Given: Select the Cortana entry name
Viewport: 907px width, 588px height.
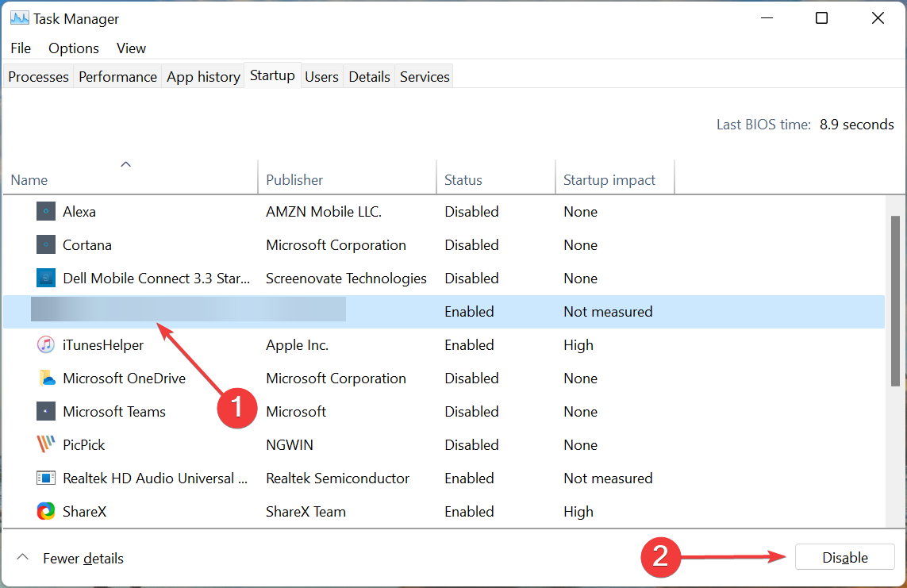Looking at the screenshot, I should pos(86,245).
